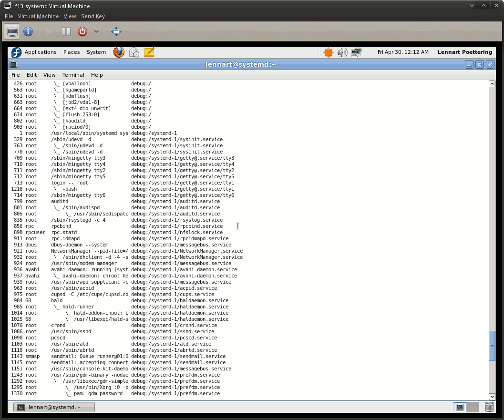Open the Terminal menu in terminal window

tap(73, 75)
